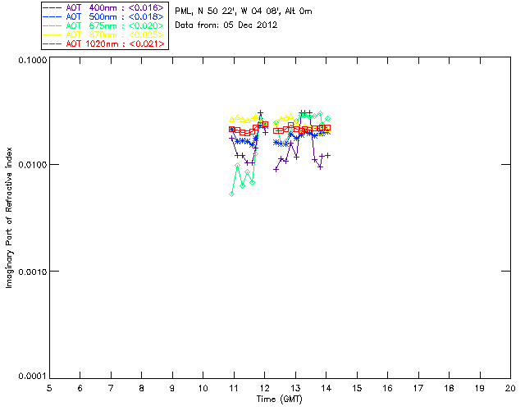Screen dimensions: 525x420
Task: Click y-axis tick label 0.0010
Action: 33,272
